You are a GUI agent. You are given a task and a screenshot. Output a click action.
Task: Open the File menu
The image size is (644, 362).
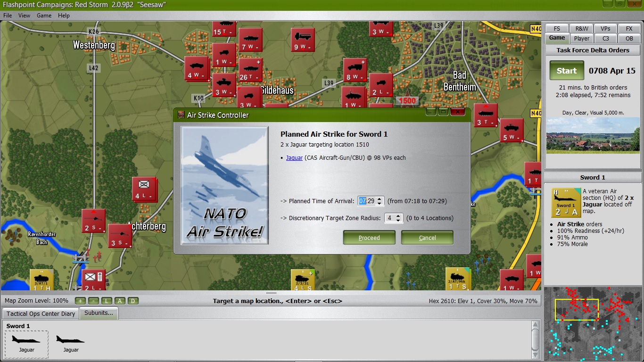coord(8,16)
